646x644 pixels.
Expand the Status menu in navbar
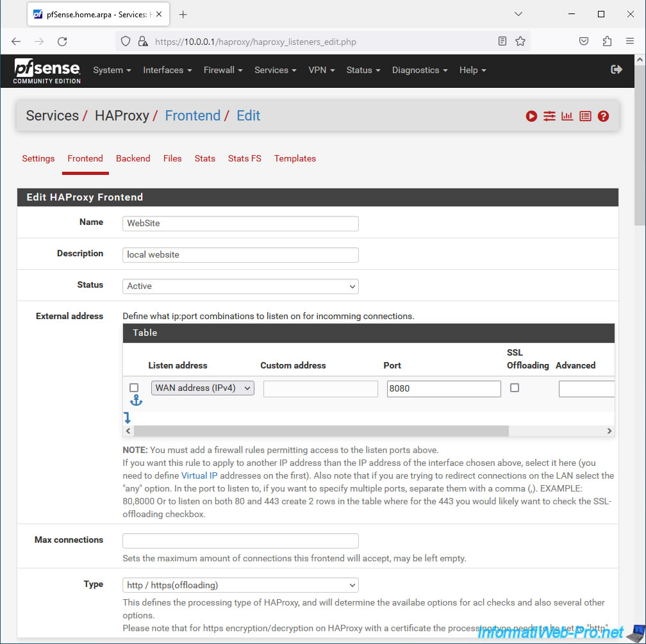click(363, 70)
